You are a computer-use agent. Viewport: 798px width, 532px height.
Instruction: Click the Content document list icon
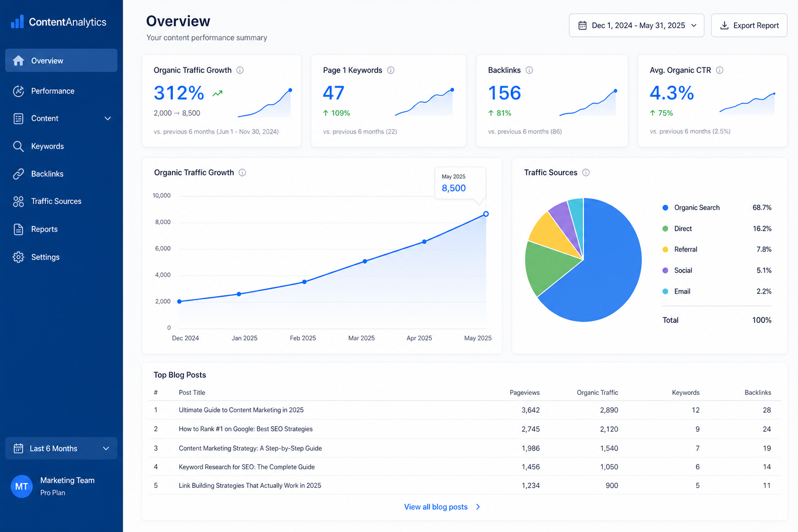click(18, 118)
